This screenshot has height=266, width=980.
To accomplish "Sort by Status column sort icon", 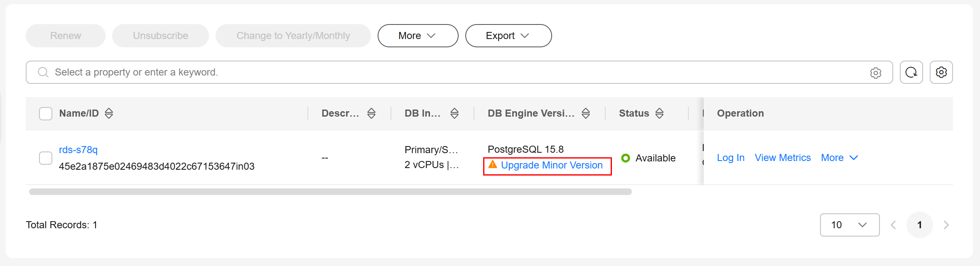I will point(659,113).
